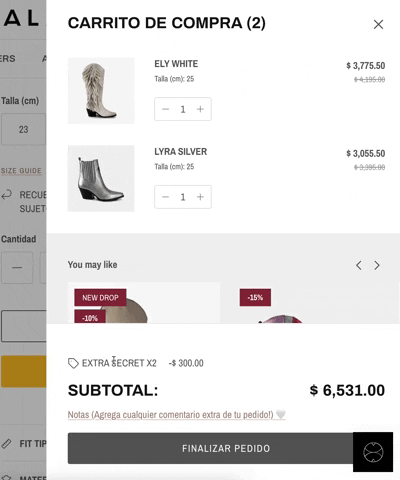Increase quantity of Ely White boots
Image resolution: width=400 pixels, height=480 pixels.
click(200, 109)
